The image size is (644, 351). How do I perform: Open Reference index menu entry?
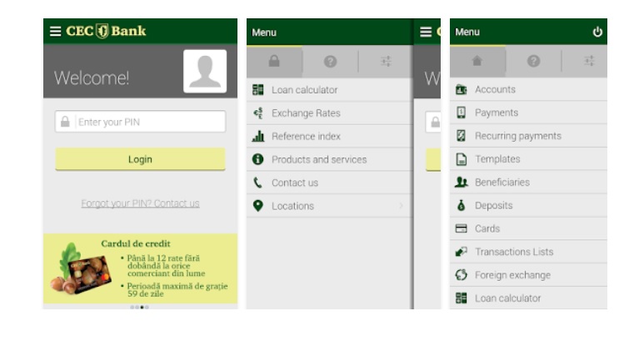point(329,137)
